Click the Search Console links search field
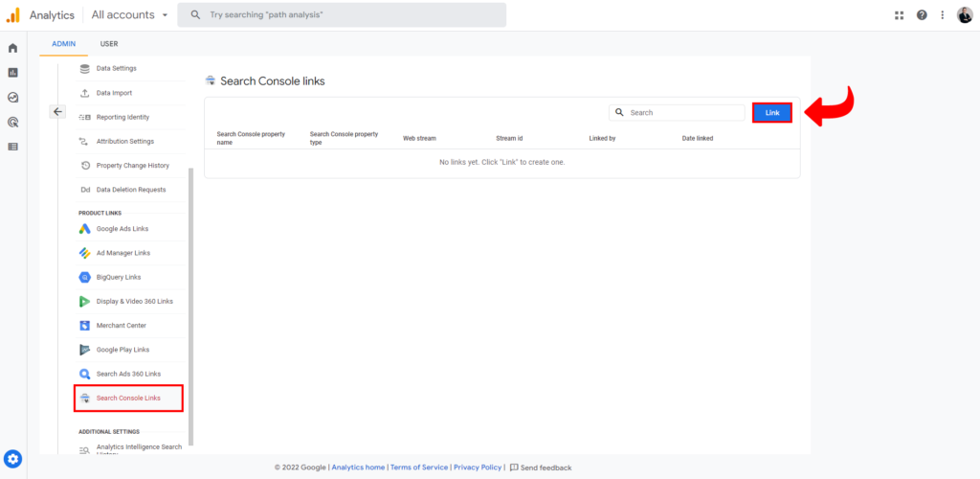Screen dimensions: 980x479 (677, 112)
